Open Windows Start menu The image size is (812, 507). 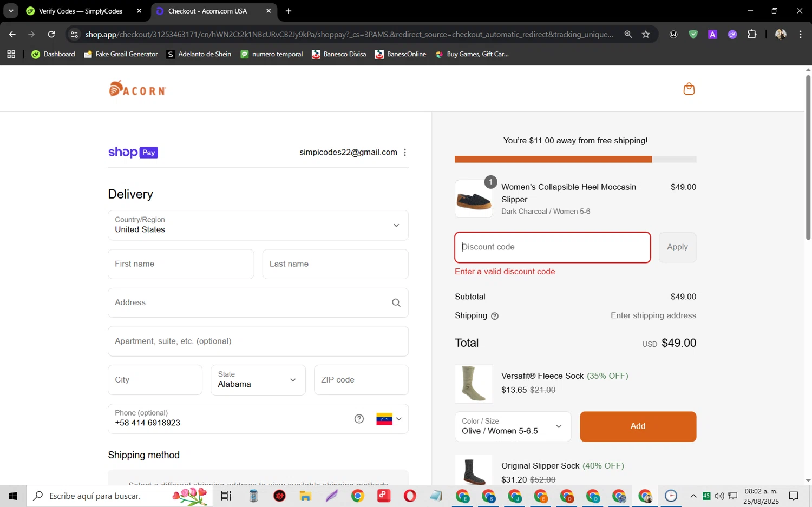13,496
